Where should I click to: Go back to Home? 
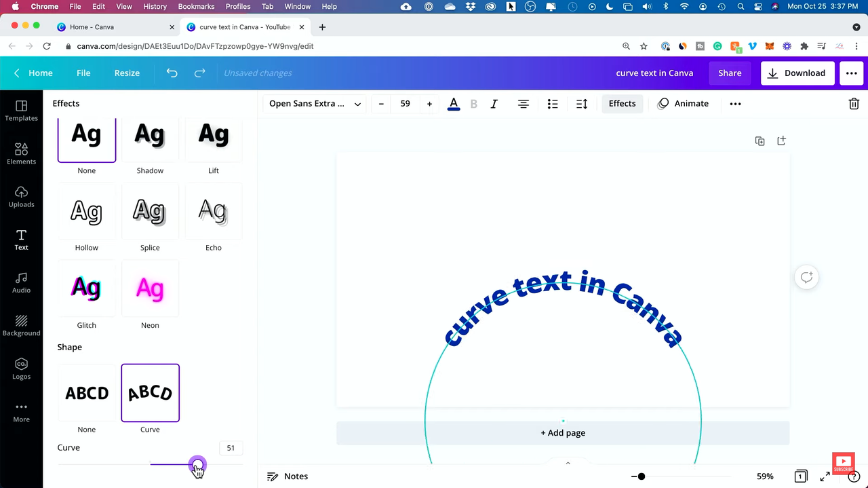33,73
